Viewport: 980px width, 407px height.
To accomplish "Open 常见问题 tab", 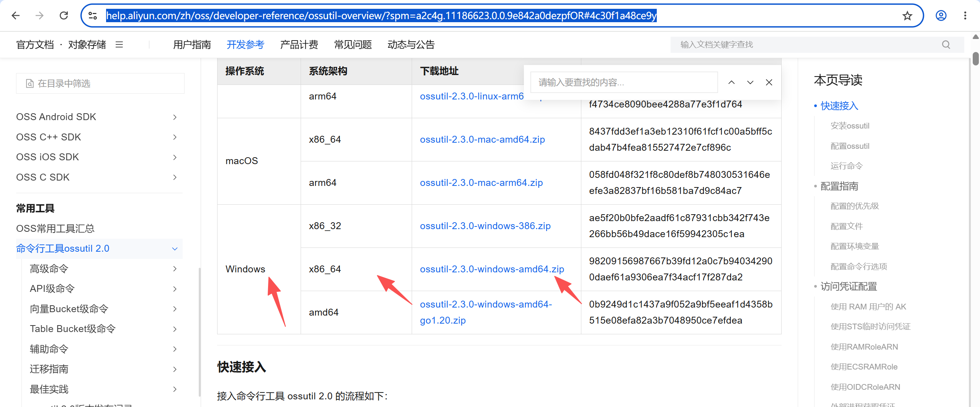I will coord(353,45).
